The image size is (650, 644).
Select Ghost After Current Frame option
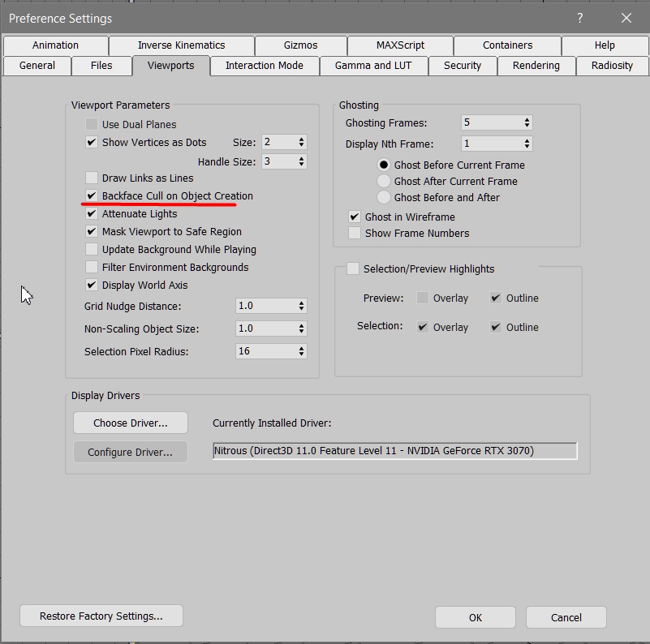[384, 181]
